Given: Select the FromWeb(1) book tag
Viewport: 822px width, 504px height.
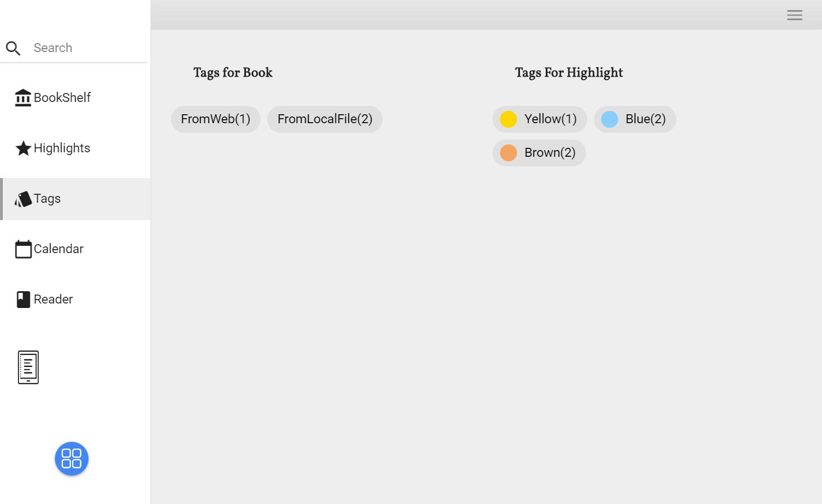Looking at the screenshot, I should [216, 119].
